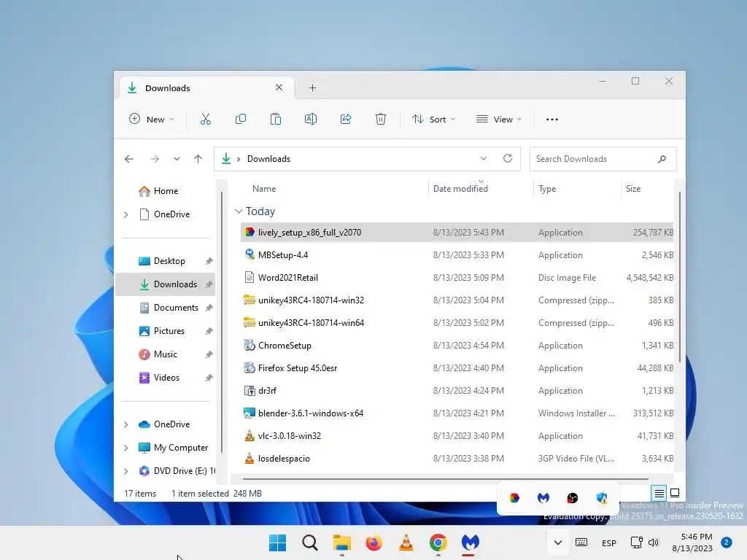The height and width of the screenshot is (560, 747).
Task: Open the See more three-dots menu
Action: 552,120
